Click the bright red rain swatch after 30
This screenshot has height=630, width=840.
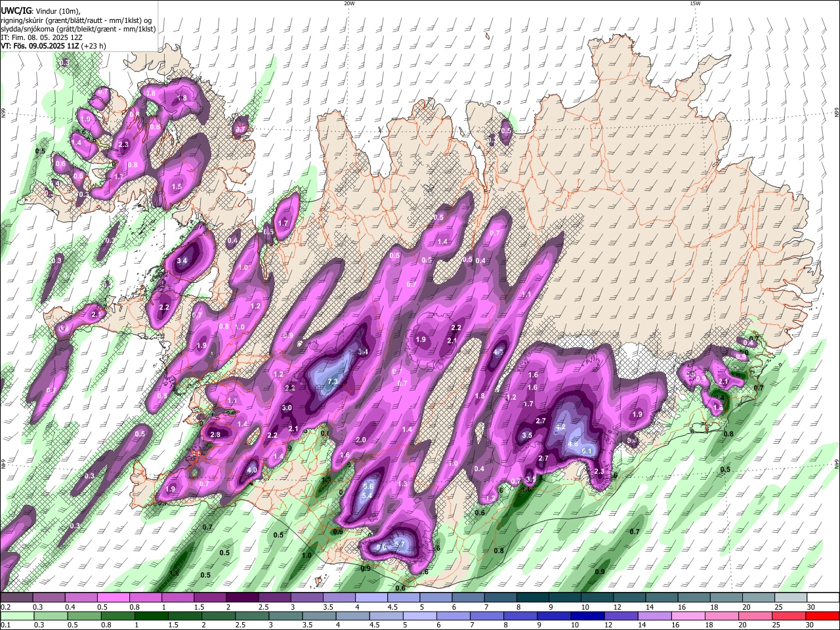click(x=824, y=616)
